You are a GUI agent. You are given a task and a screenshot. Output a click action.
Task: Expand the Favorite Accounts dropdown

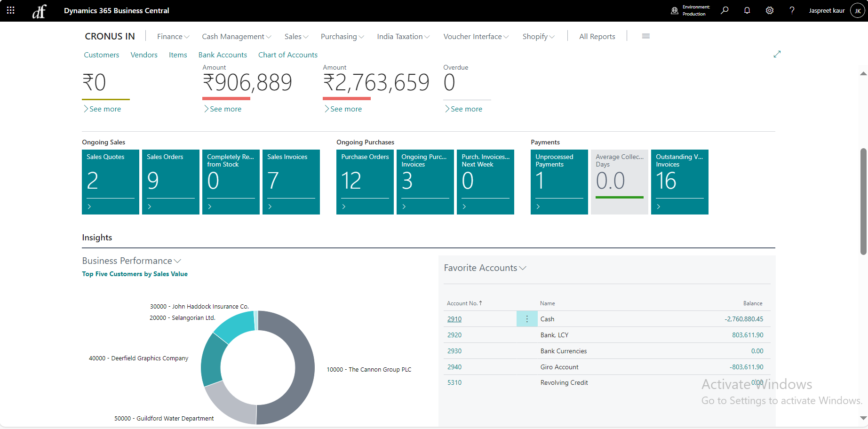click(485, 268)
